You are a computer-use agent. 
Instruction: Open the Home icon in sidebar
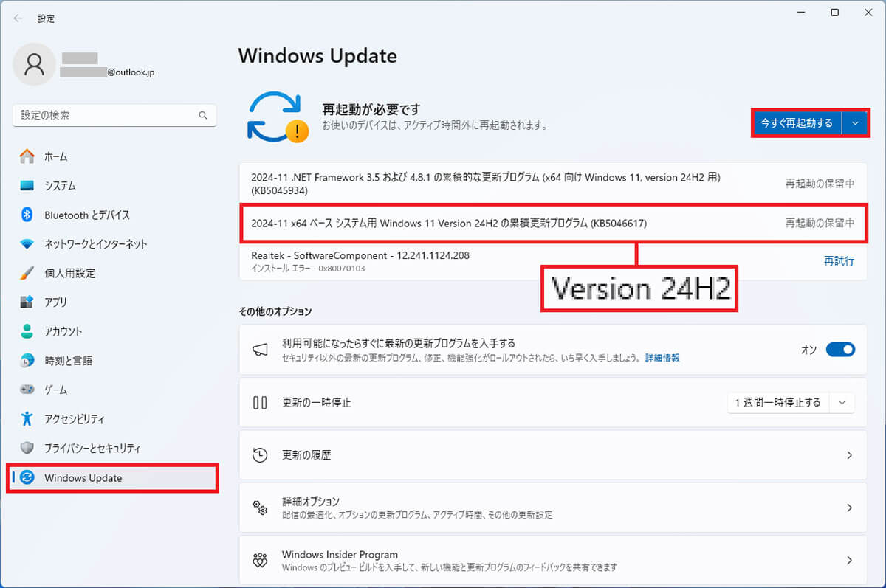(x=27, y=156)
